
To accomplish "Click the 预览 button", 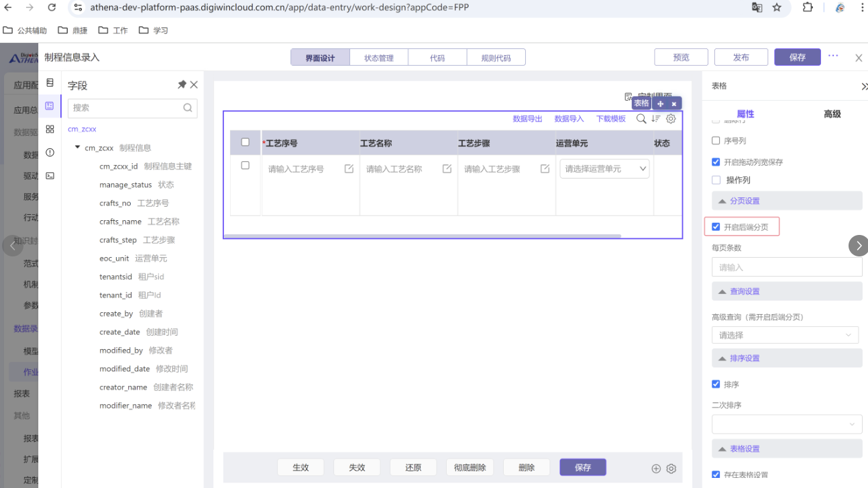I will (x=682, y=57).
